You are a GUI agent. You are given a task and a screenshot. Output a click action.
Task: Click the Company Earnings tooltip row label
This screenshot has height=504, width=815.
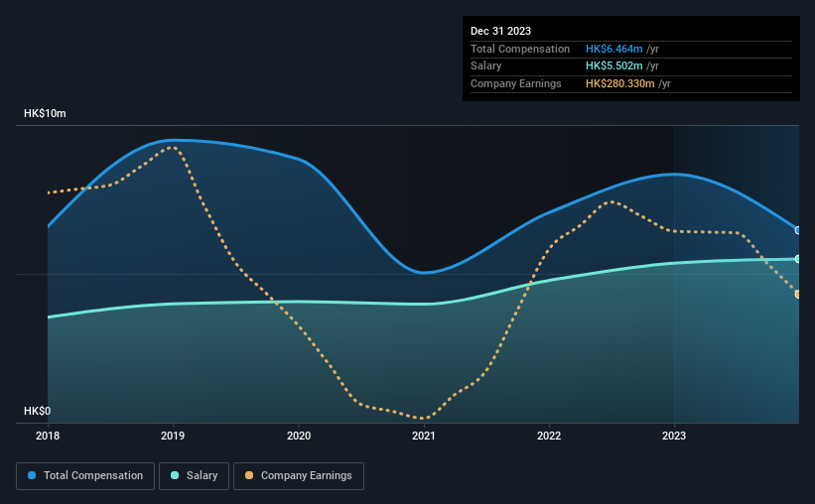[515, 83]
